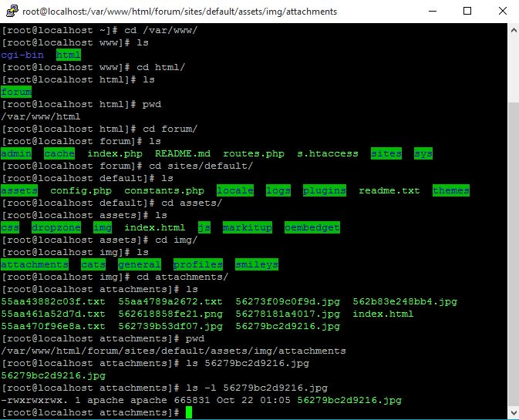Image resolution: width=519 pixels, height=420 pixels.
Task: Click the README.md file name
Action: pyautogui.click(x=183, y=153)
